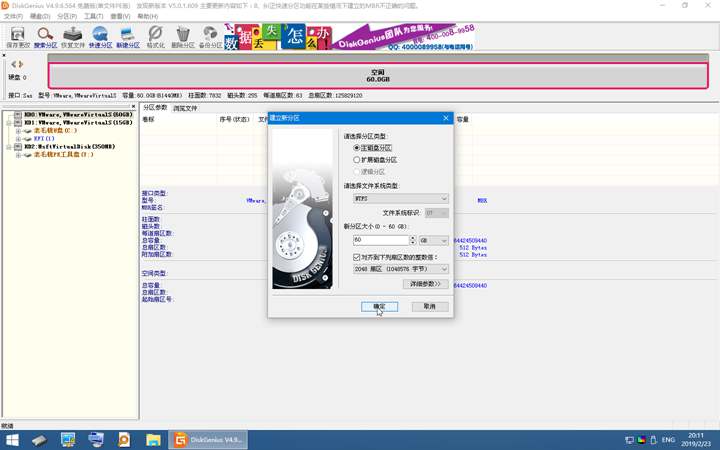Choose the 扩展磁盘分区 radio option
The height and width of the screenshot is (450, 720).
tap(357, 160)
